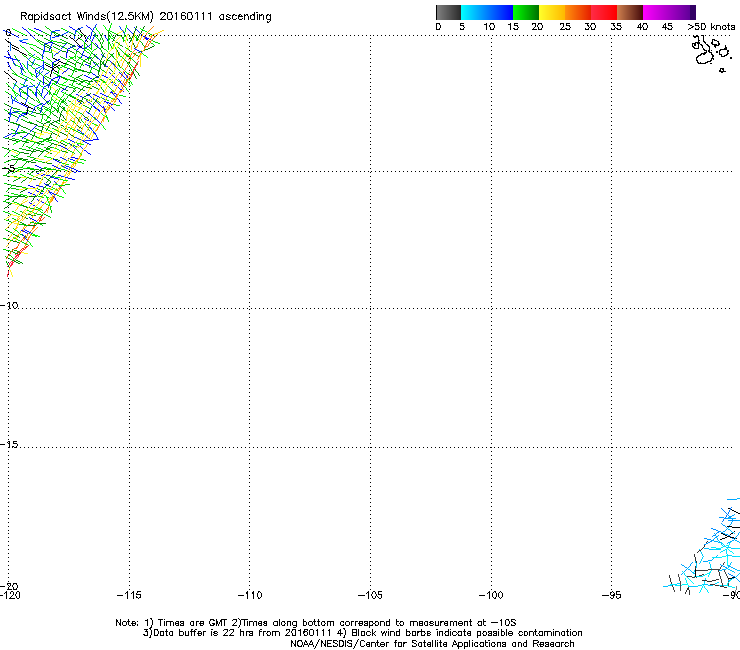Screen dimensions: 740x650
Task: Click the orange 25-30 knots color bar segment
Action: 578,12
